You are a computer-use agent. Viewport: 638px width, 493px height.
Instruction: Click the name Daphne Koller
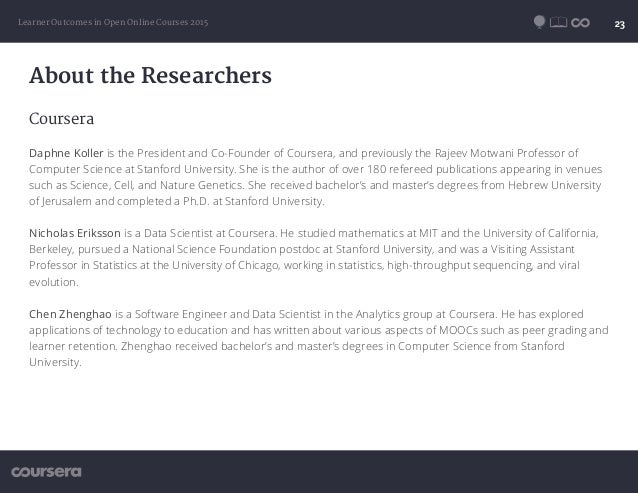(x=66, y=153)
